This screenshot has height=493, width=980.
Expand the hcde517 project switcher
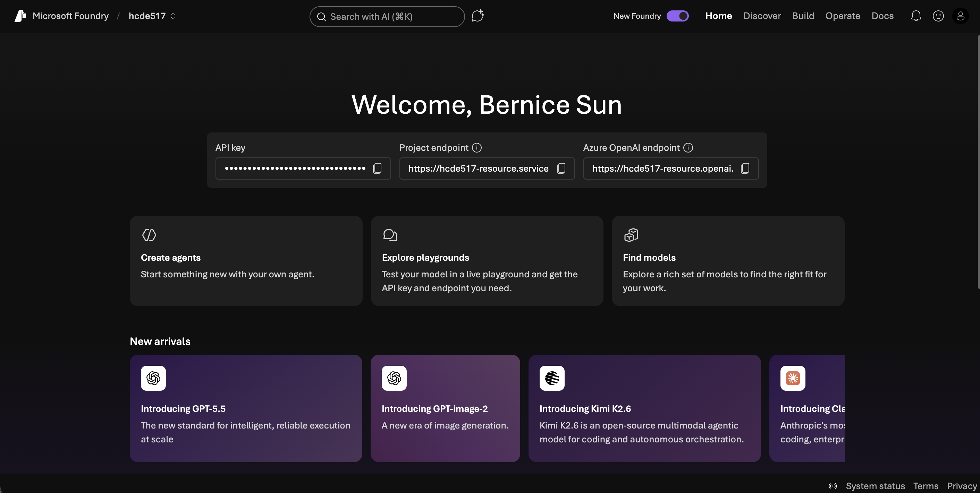tap(152, 16)
